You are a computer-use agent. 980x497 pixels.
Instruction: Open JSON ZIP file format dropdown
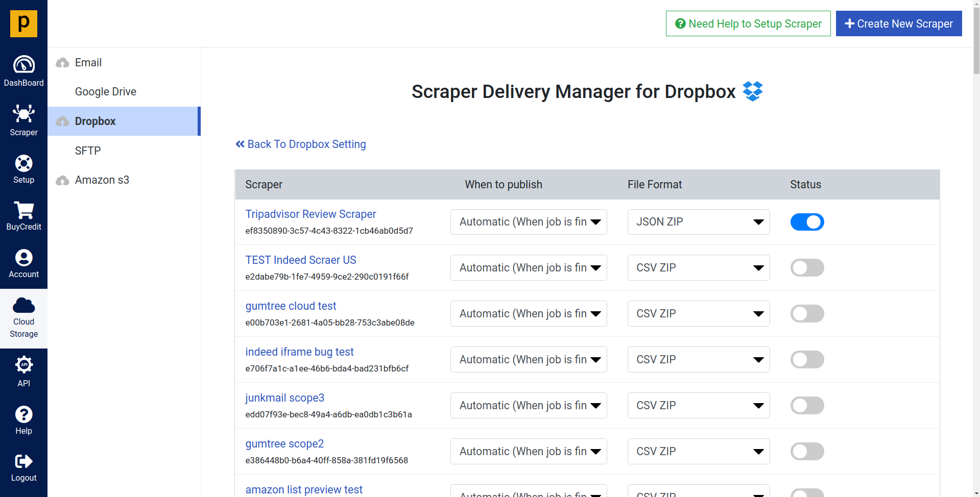pyautogui.click(x=698, y=222)
